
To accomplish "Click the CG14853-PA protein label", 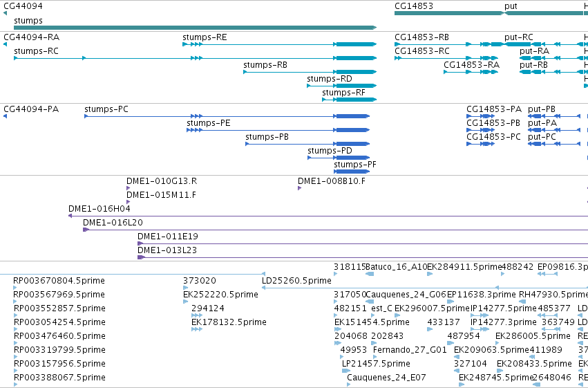I will 494,109.
